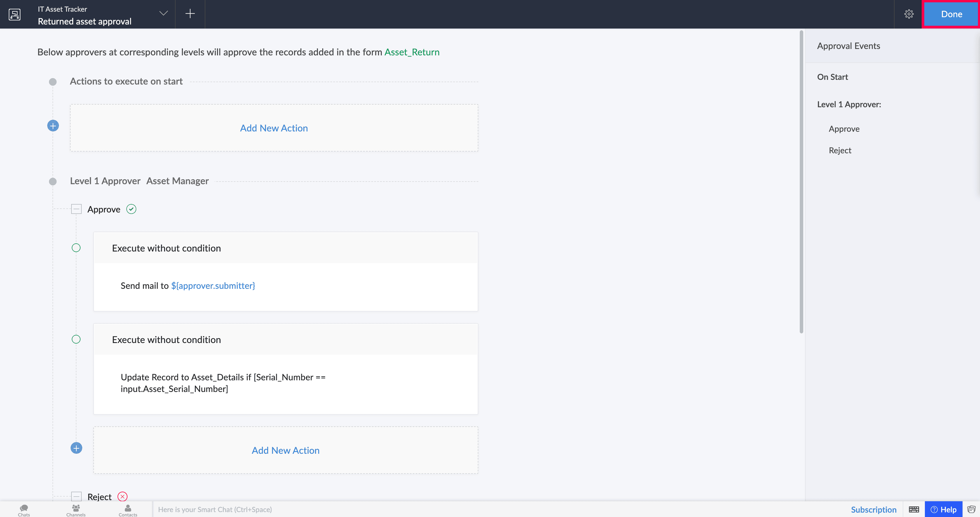The height and width of the screenshot is (517, 980).
Task: Open the workflow settings gear icon
Action: [909, 14]
